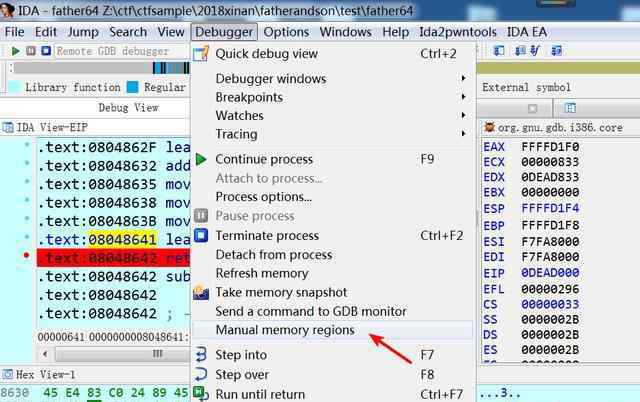Image resolution: width=640 pixels, height=402 pixels.
Task: Close the open Debugger menu
Action: [224, 32]
